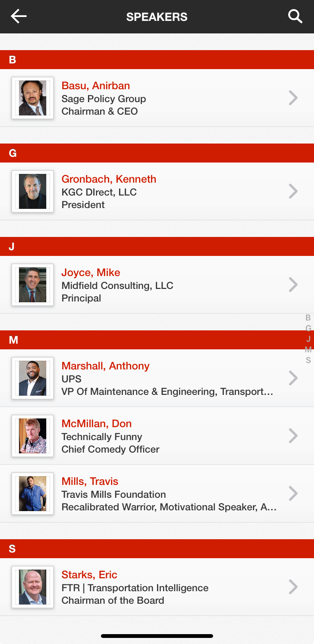Tap chevron next to Eric Starks
Screen dimensions: 314x644
293,587
